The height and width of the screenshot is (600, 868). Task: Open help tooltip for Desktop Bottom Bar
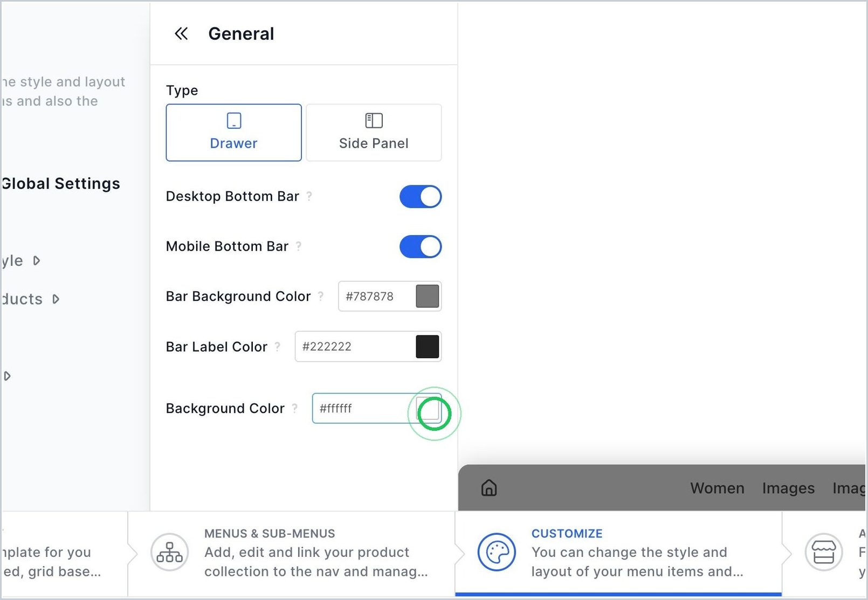coord(309,196)
